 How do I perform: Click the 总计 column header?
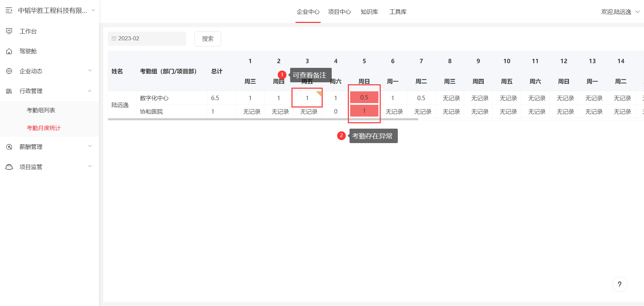point(217,71)
